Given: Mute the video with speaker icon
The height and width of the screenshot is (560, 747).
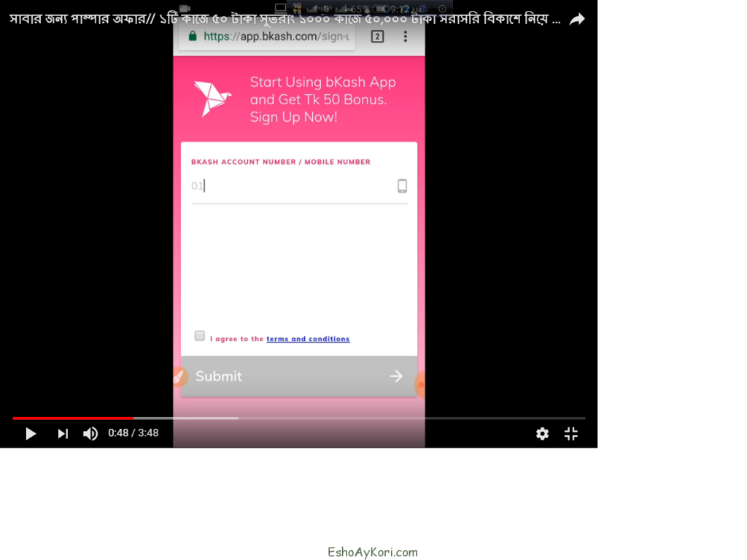Looking at the screenshot, I should click(x=90, y=434).
